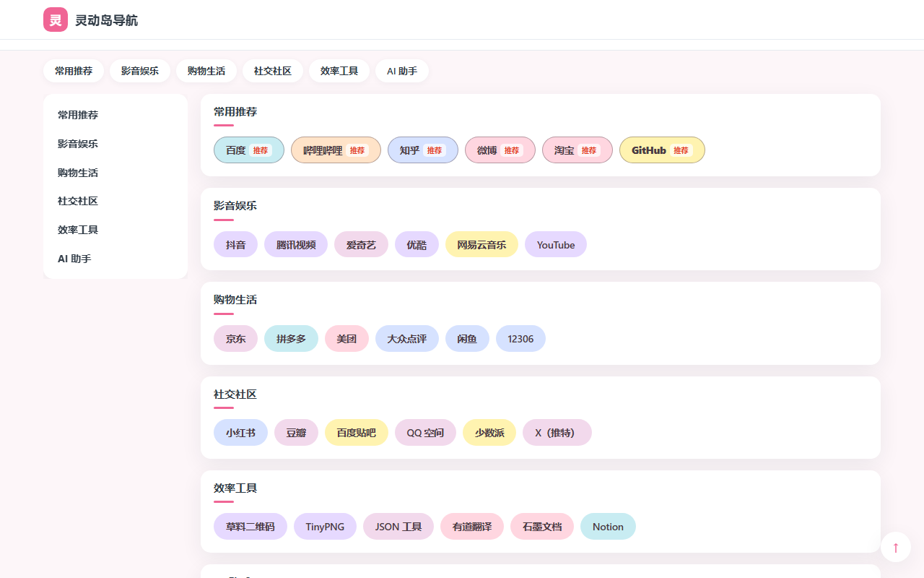Open the 有道翻译 link
This screenshot has width=924, height=578.
pos(472,527)
